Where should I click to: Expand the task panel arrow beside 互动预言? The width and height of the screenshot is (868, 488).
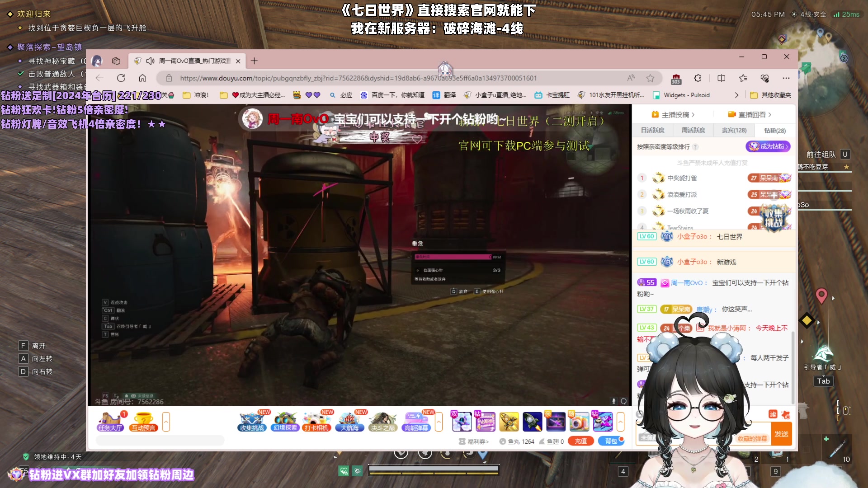pos(166,422)
